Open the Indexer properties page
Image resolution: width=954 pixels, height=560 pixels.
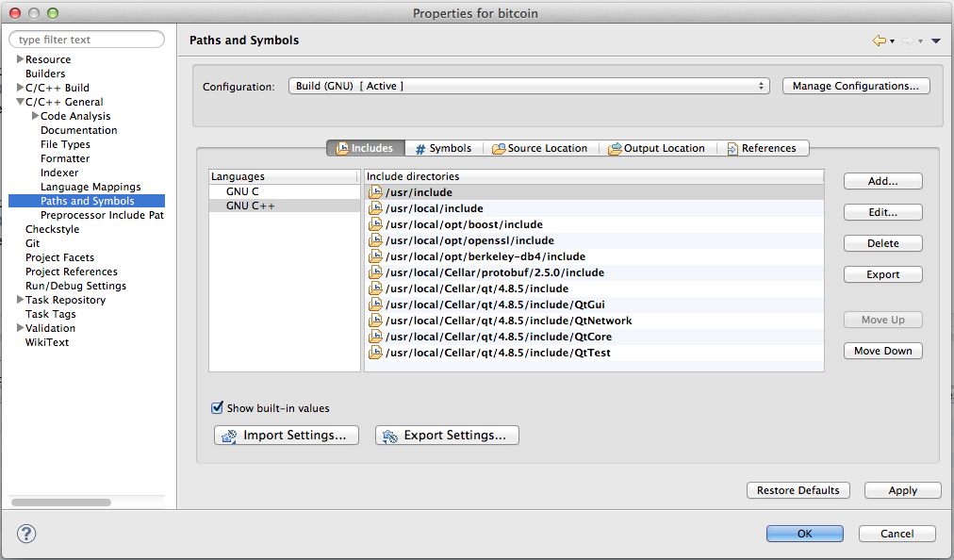(x=59, y=173)
